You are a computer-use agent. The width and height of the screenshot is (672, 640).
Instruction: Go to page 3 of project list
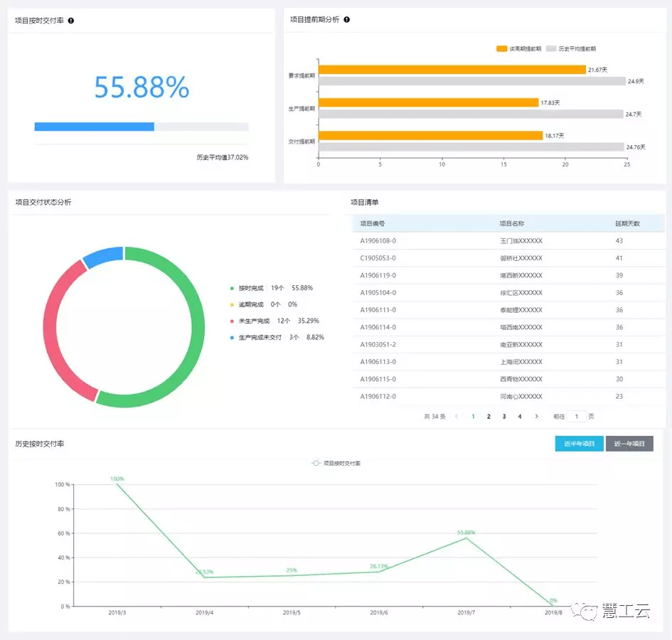(504, 416)
